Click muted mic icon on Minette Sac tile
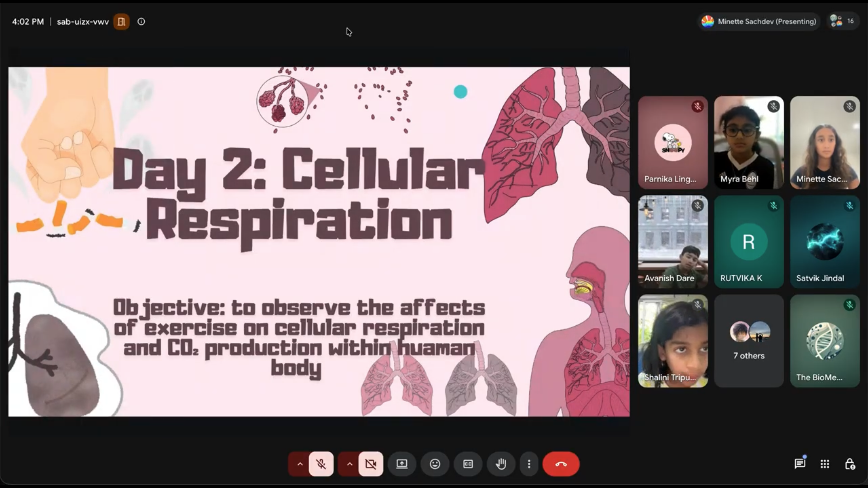Image resolution: width=868 pixels, height=488 pixels. 850,106
